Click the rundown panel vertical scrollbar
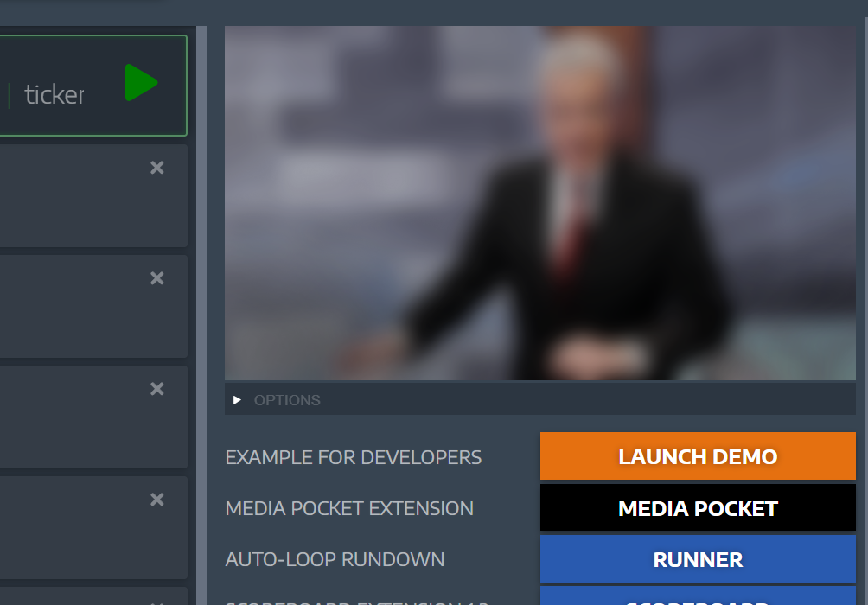Screen dimensions: 868x605 202,315
